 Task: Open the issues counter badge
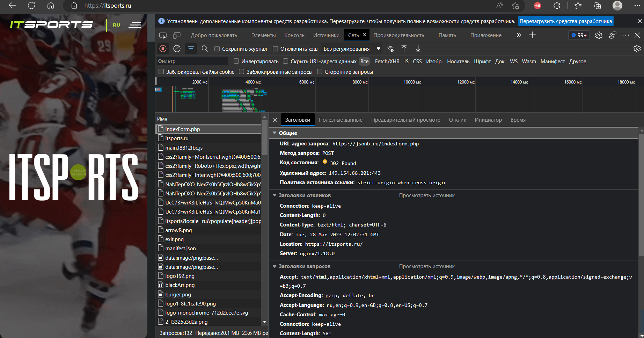pos(578,35)
